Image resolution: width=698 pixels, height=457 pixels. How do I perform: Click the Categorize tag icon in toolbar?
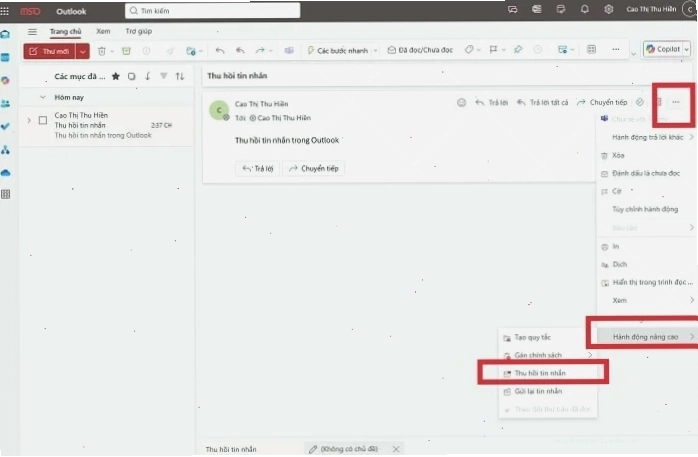(469, 50)
